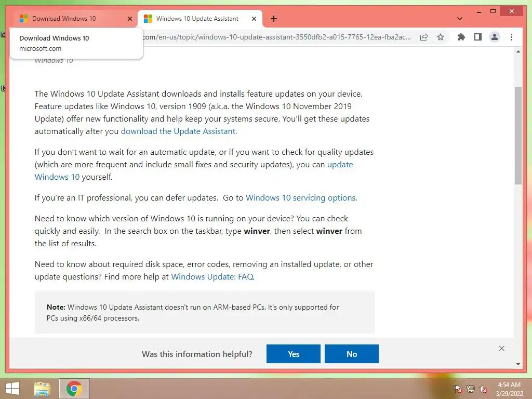Image resolution: width=532 pixels, height=399 pixels.
Task: Open the taskbar clock and date
Action: pos(509,389)
